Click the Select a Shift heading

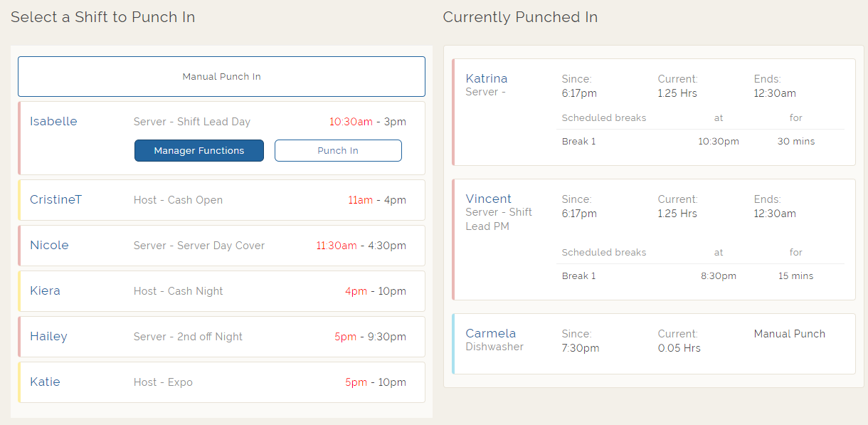coord(102,17)
